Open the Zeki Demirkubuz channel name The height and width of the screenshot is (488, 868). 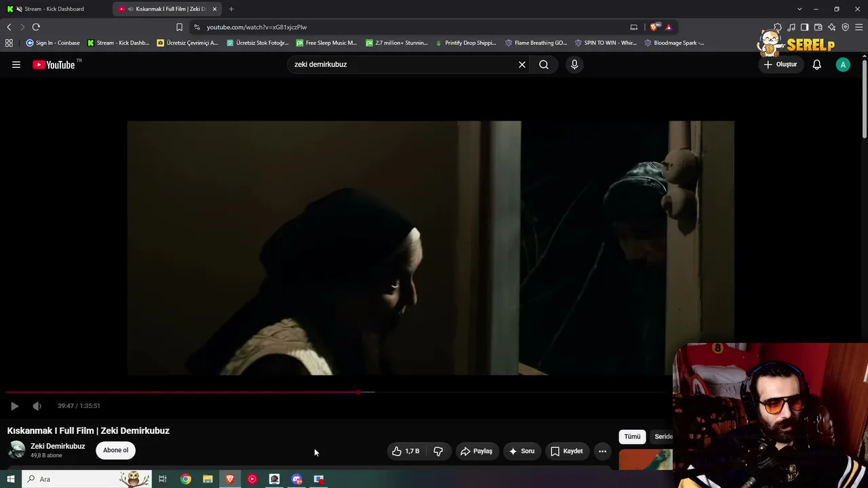pyautogui.click(x=58, y=446)
